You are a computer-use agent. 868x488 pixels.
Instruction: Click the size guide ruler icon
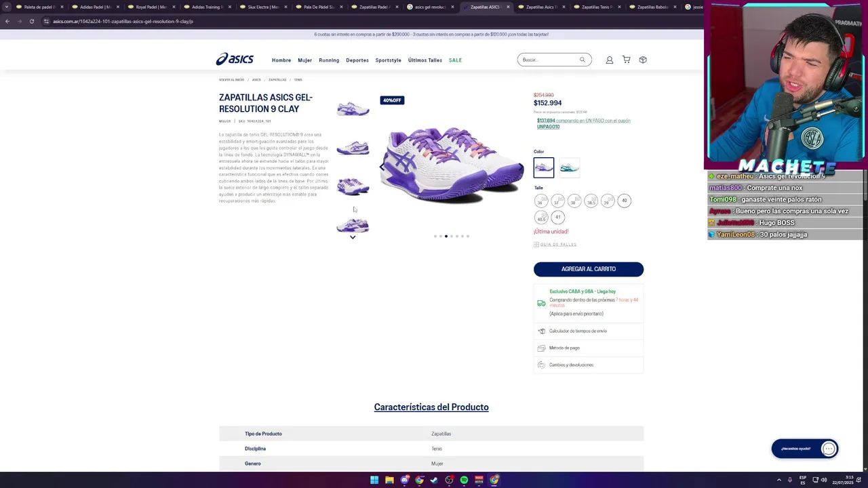[536, 245]
